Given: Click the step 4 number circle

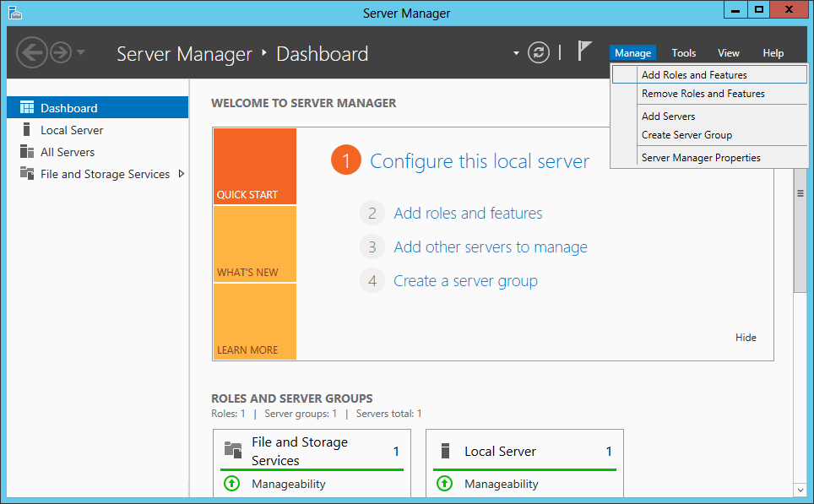Looking at the screenshot, I should (372, 281).
